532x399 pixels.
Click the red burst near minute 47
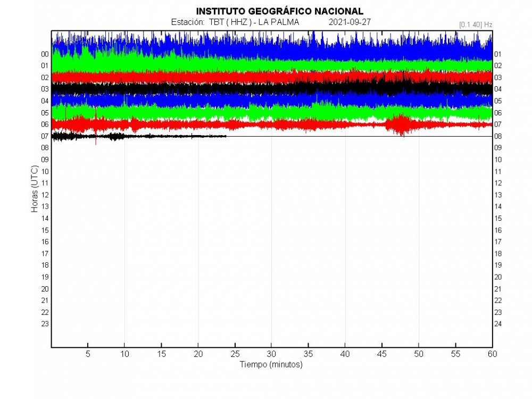398,125
